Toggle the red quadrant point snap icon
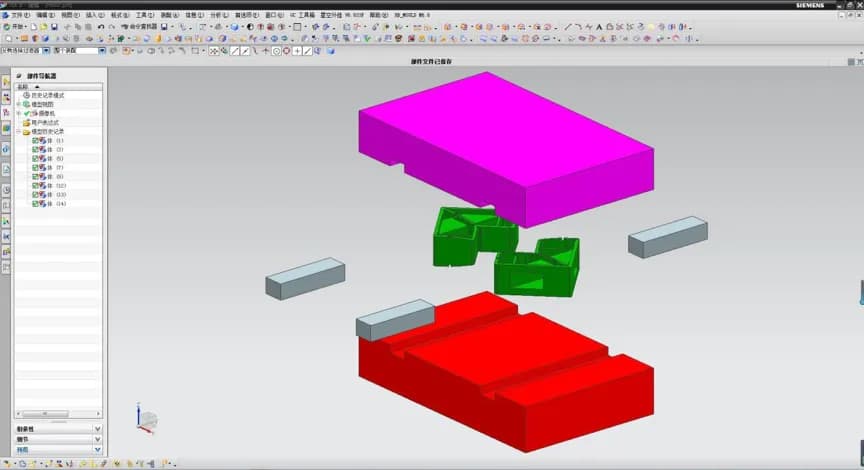Screen dimensions: 864x470 287,51
